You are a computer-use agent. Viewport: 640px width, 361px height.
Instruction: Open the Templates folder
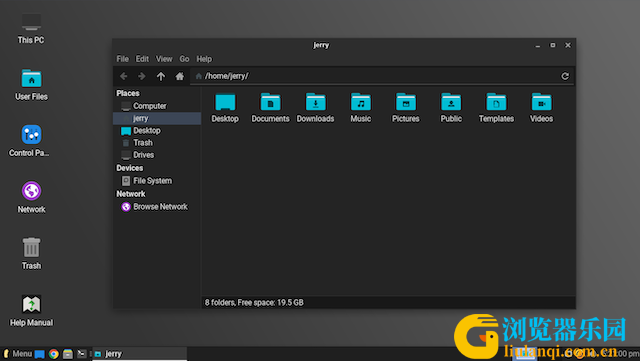tap(496, 108)
